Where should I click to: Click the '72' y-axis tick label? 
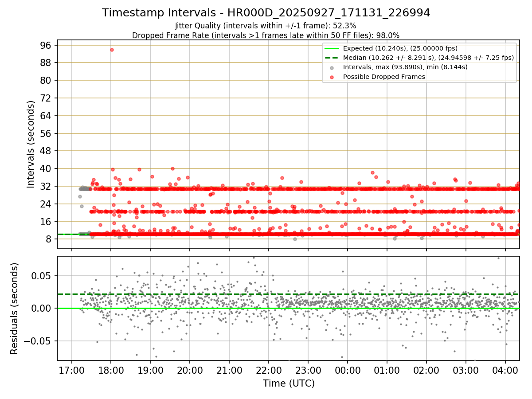click(x=46, y=98)
